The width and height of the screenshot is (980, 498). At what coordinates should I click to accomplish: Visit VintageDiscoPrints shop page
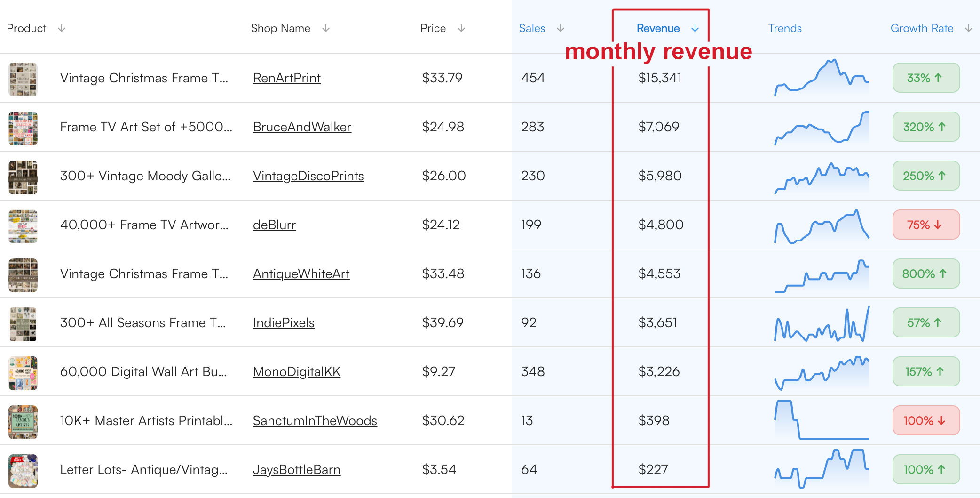308,176
